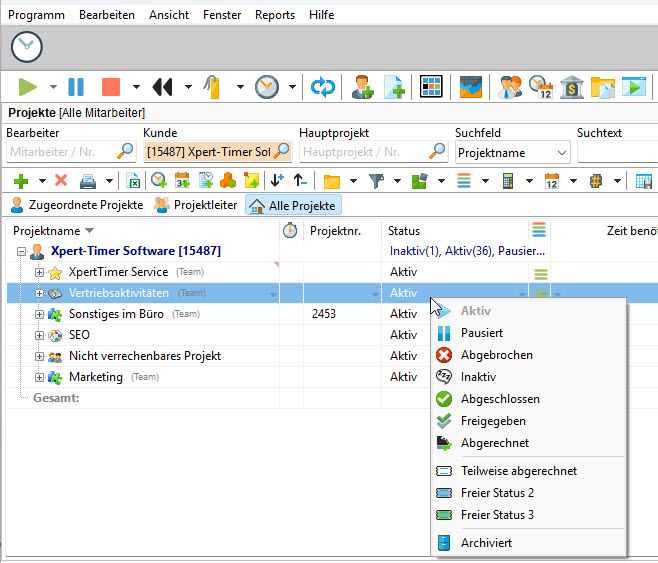Click the clock icon in the main toolbar
658x563 pixels.
click(x=267, y=87)
